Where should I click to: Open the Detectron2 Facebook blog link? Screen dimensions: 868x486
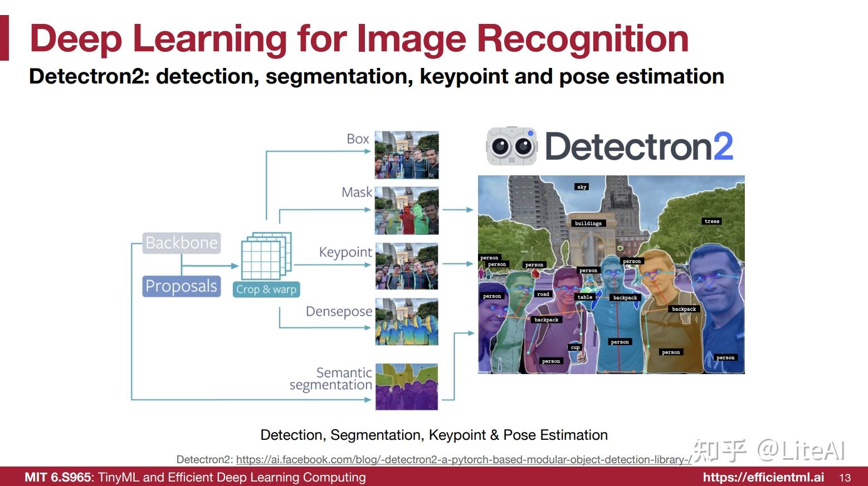(x=464, y=460)
